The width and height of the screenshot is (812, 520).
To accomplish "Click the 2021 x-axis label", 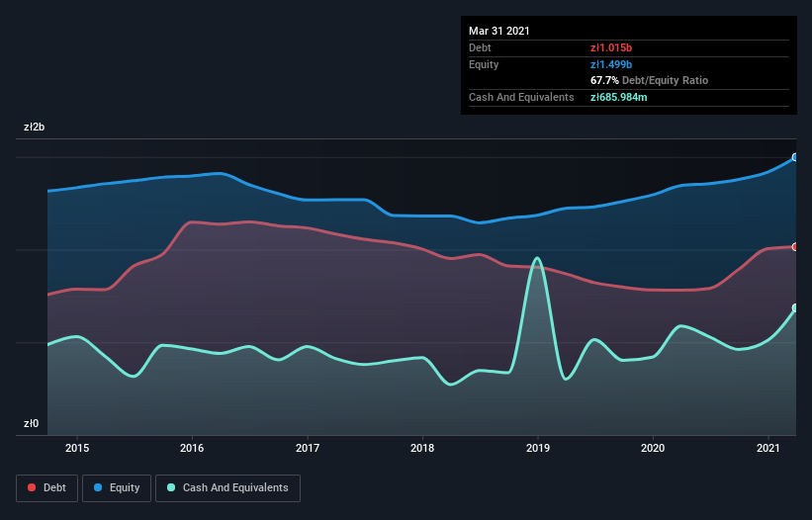I will [x=767, y=448].
